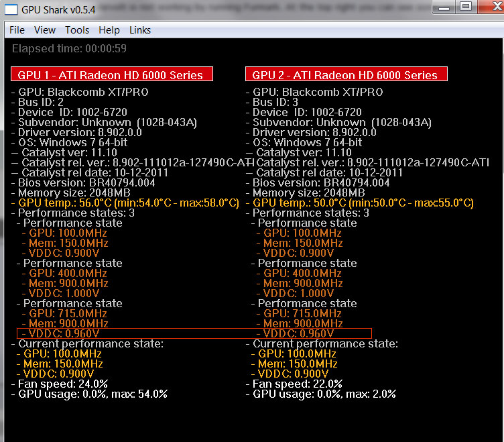
Task: Click GPU 2 Fan speed: 22.0% line
Action: click(x=294, y=384)
